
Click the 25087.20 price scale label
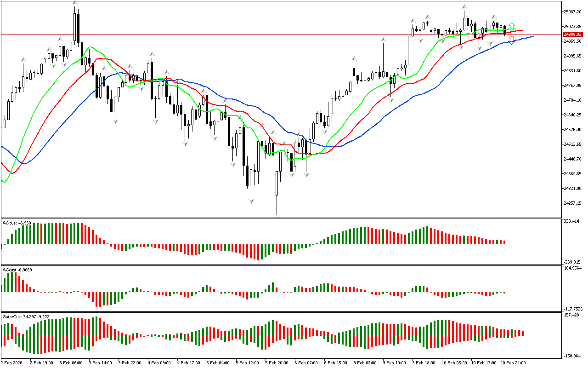[x=572, y=12]
